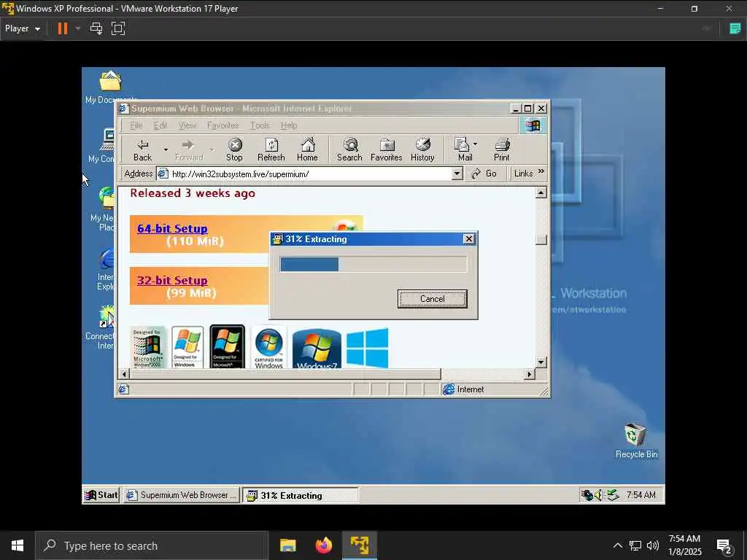Click the 32-bit Setup link

[172, 281]
